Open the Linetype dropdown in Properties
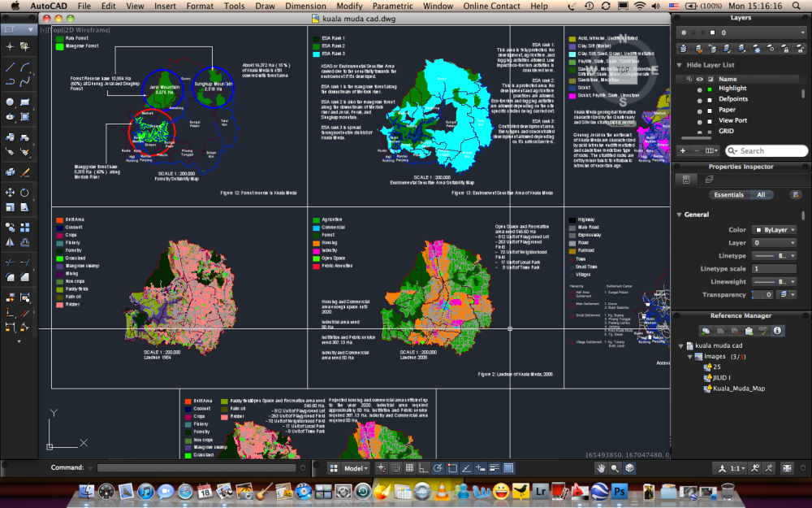 pyautogui.click(x=774, y=256)
